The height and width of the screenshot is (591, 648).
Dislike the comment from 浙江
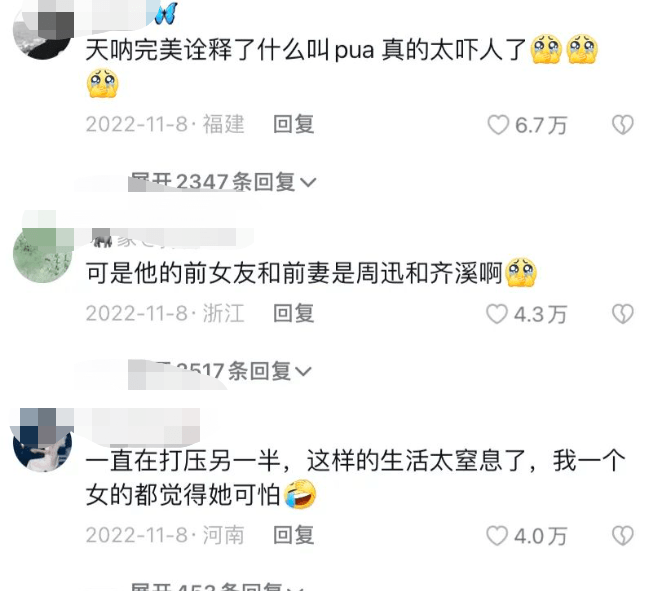pyautogui.click(x=622, y=314)
